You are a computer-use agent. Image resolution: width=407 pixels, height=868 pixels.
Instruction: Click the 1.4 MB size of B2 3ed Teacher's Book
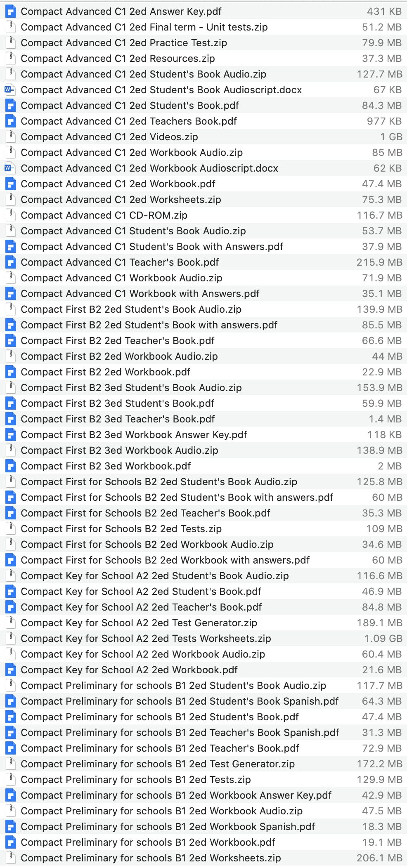click(x=385, y=419)
